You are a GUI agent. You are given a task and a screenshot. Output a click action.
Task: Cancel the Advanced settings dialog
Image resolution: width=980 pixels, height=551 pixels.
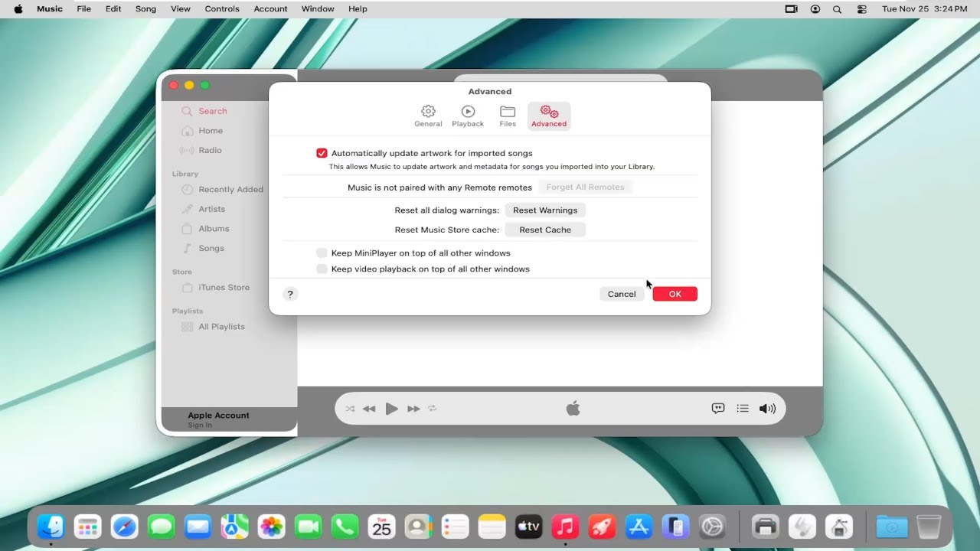622,294
